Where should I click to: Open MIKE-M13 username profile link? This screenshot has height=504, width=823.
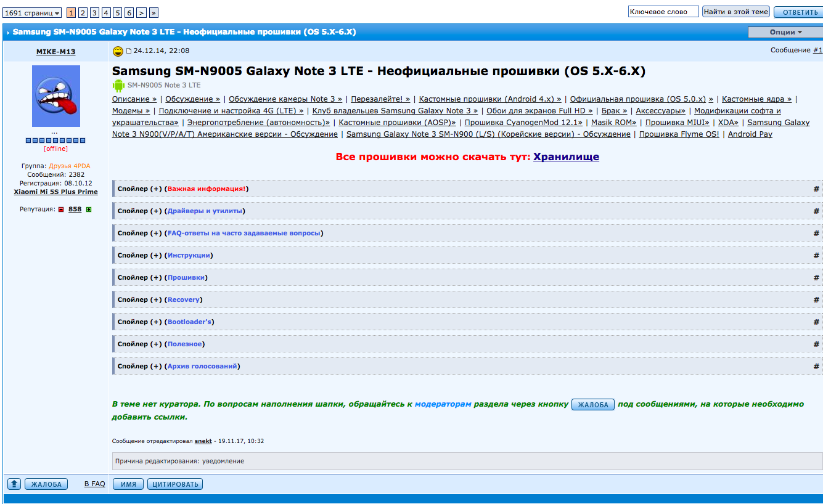(x=56, y=52)
